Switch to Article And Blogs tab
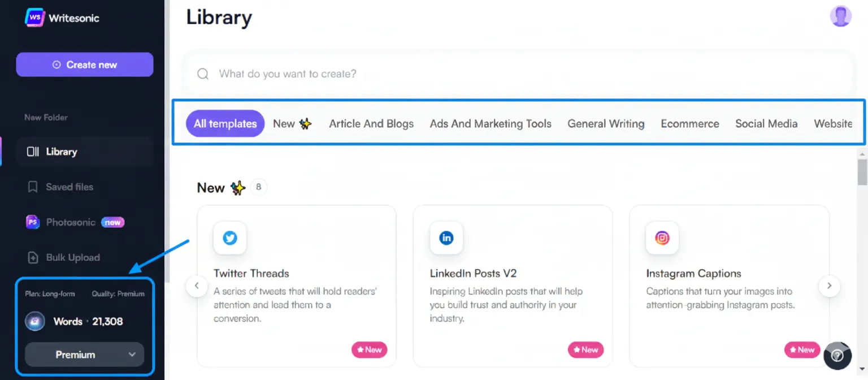Viewport: 868px width, 380px height. click(371, 124)
